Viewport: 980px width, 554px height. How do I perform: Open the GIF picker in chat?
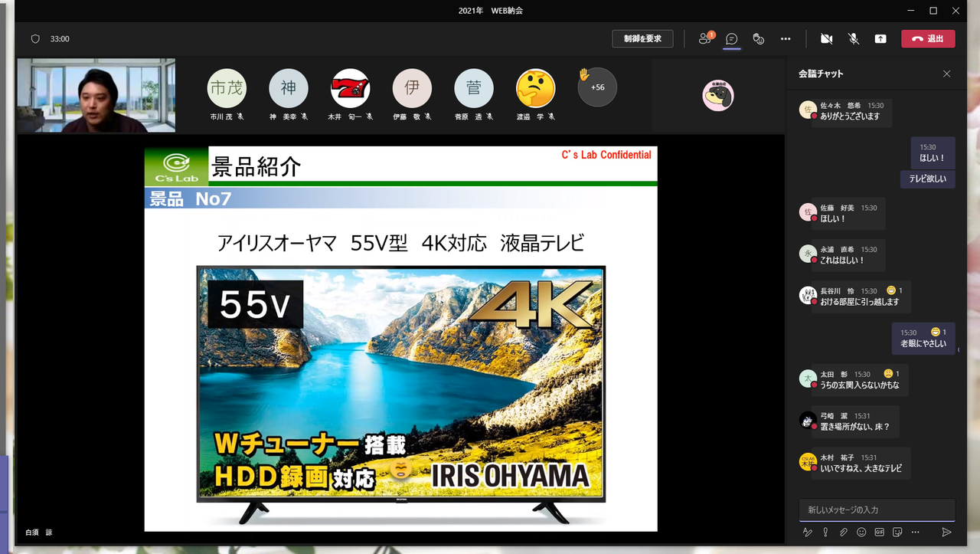pos(879,532)
